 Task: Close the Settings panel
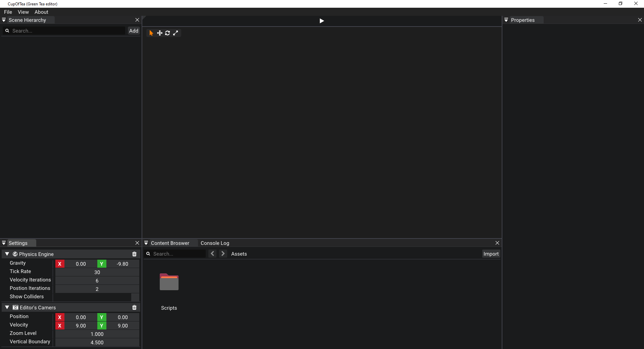coord(137,243)
